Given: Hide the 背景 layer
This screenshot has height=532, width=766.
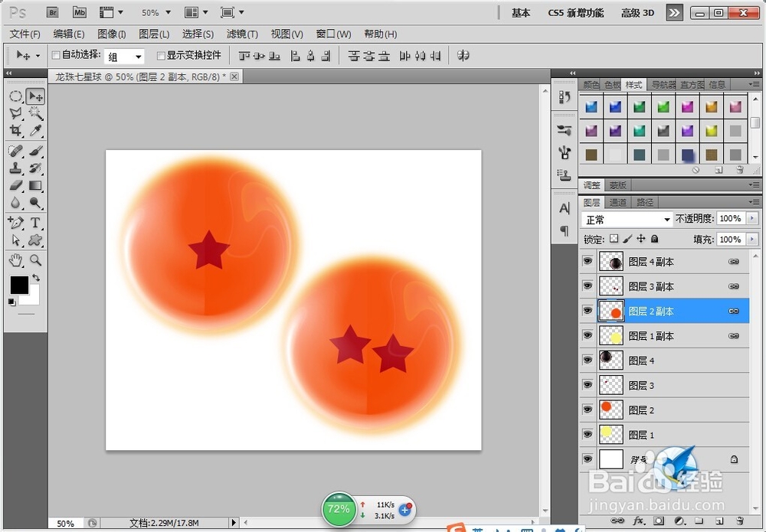Looking at the screenshot, I should (588, 459).
